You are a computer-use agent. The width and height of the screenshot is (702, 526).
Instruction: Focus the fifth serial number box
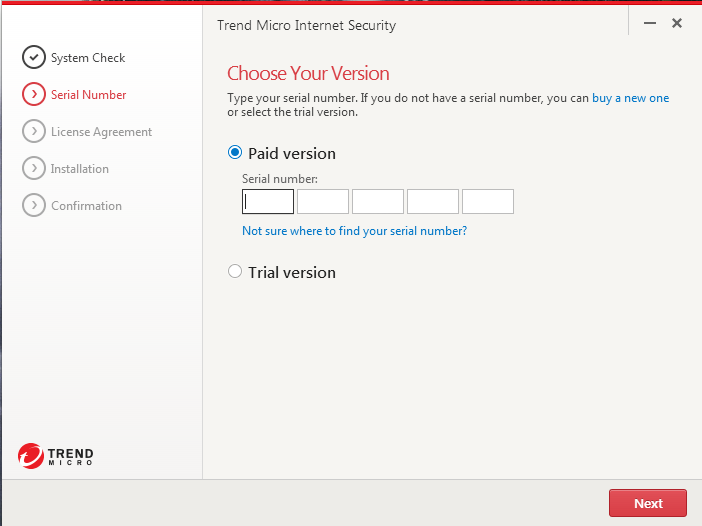click(488, 201)
